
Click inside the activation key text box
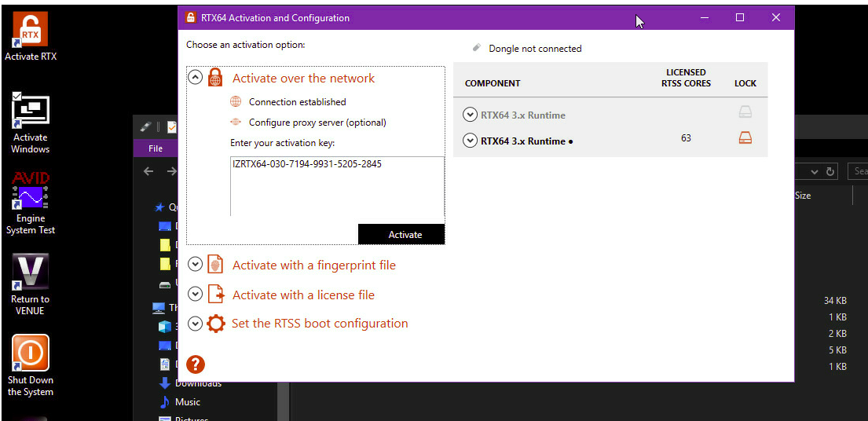pos(337,186)
